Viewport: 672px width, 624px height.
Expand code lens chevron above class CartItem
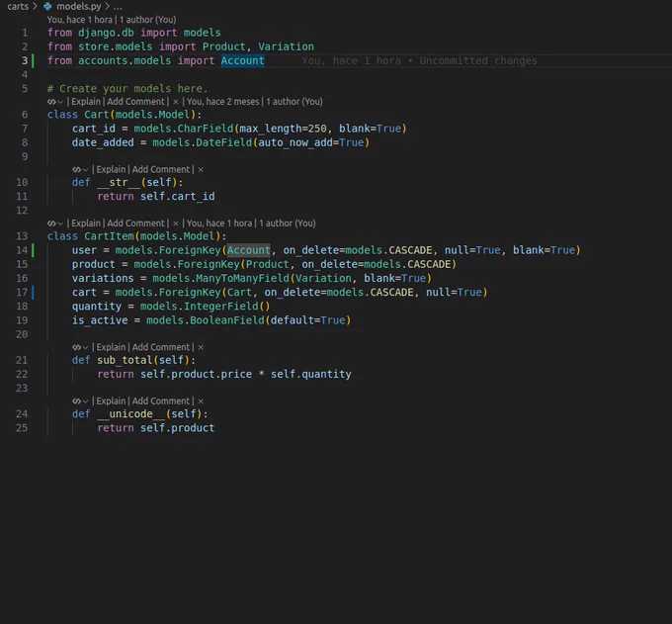(x=60, y=223)
